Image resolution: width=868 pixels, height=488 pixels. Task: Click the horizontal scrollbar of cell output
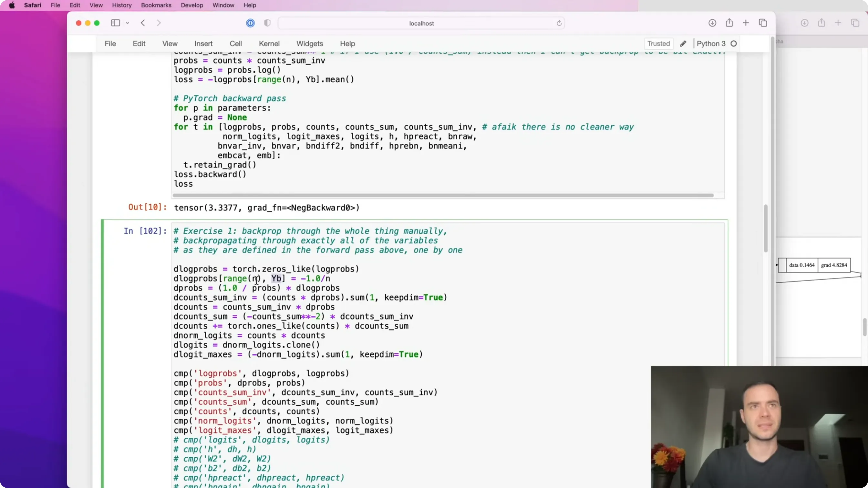[x=443, y=195]
